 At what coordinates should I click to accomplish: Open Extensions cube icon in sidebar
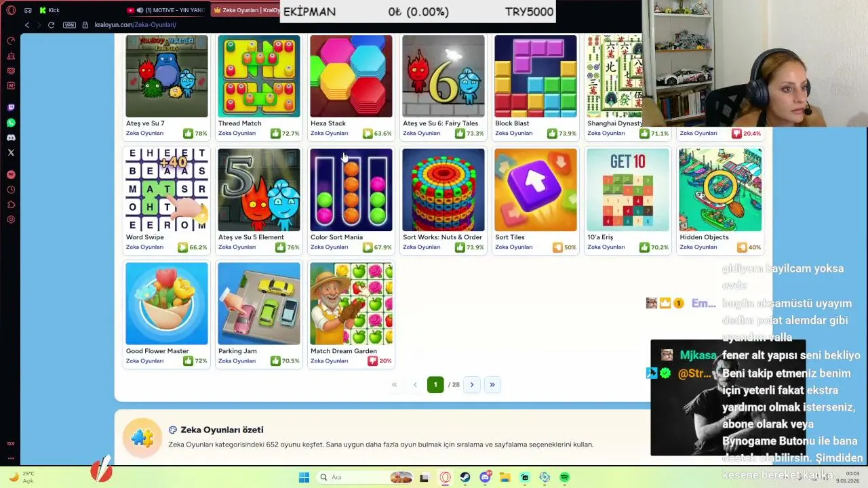click(x=11, y=205)
